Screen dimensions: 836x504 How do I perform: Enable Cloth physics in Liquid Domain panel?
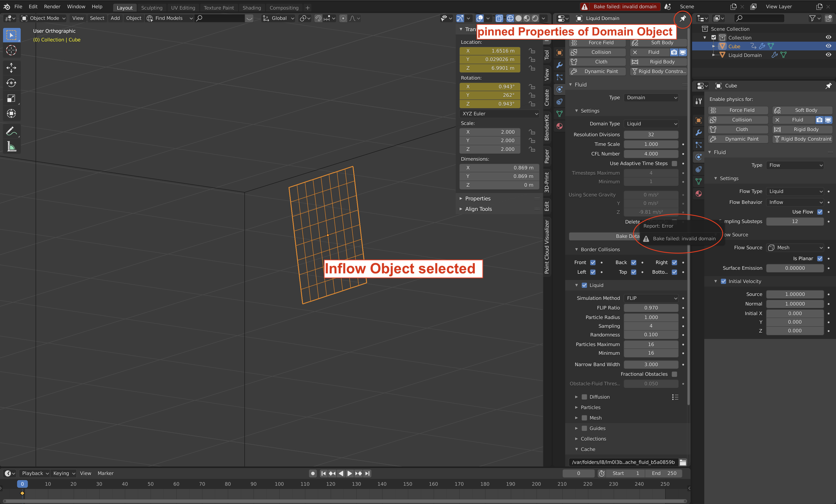click(597, 62)
